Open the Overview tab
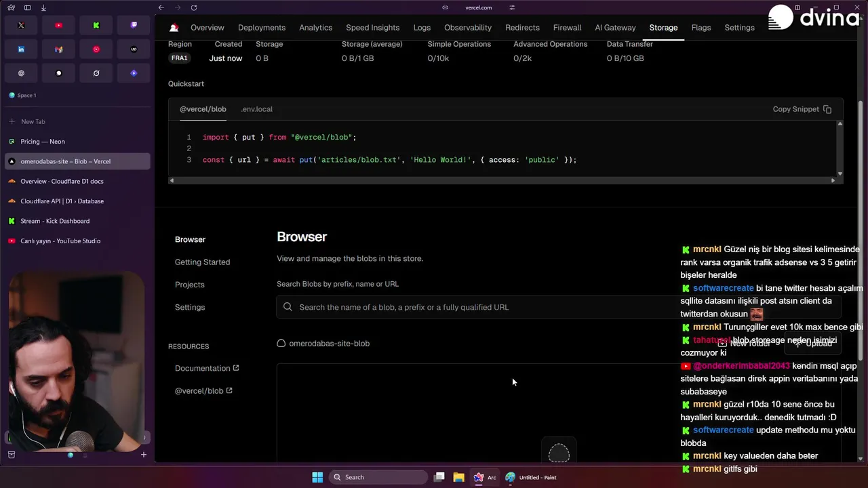 point(208,28)
